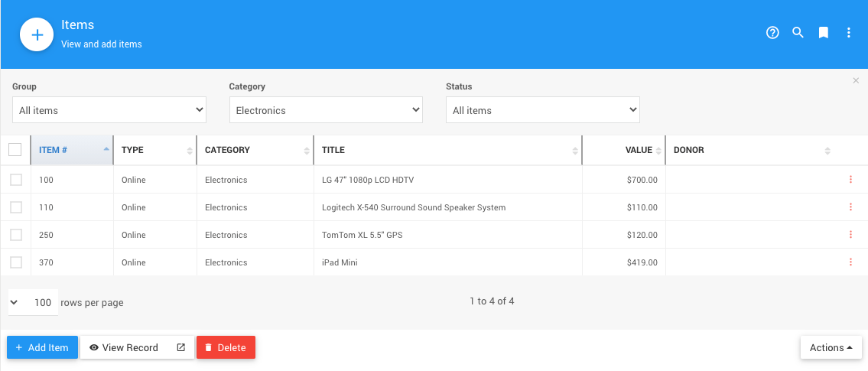The width and height of the screenshot is (868, 371).
Task: Click the round plus icon beside Items
Action: tap(36, 35)
